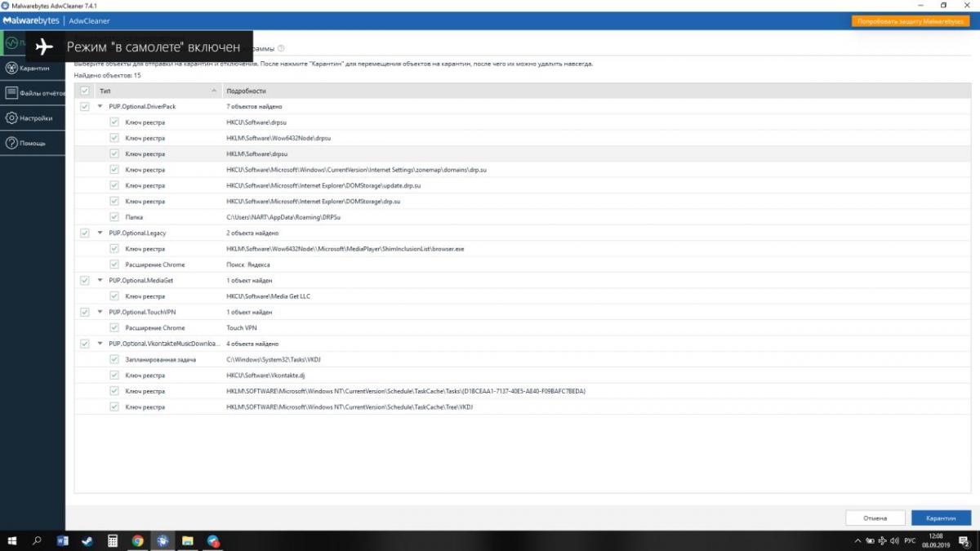Uncheck the PUP.Optional.MediaGet group checkbox
980x551 pixels.
pyautogui.click(x=85, y=280)
